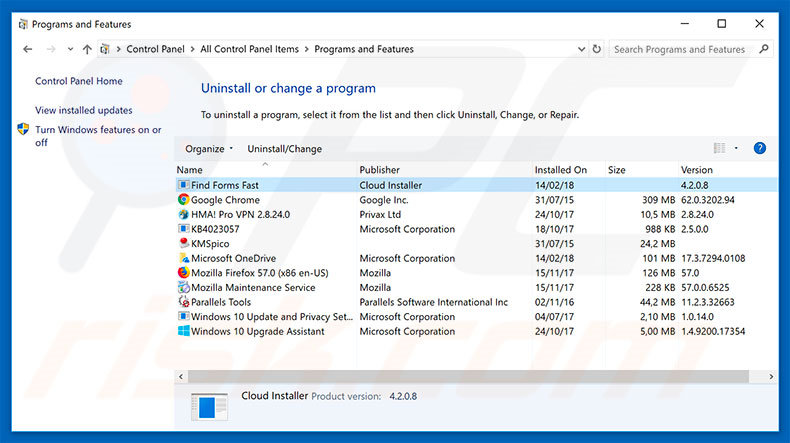Image resolution: width=790 pixels, height=443 pixels.
Task: Click the title bar Programs and Features icon
Action: click(x=23, y=24)
